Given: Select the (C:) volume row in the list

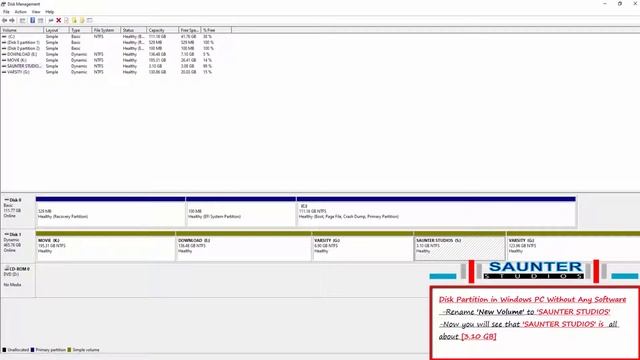Looking at the screenshot, I should [x=107, y=37].
